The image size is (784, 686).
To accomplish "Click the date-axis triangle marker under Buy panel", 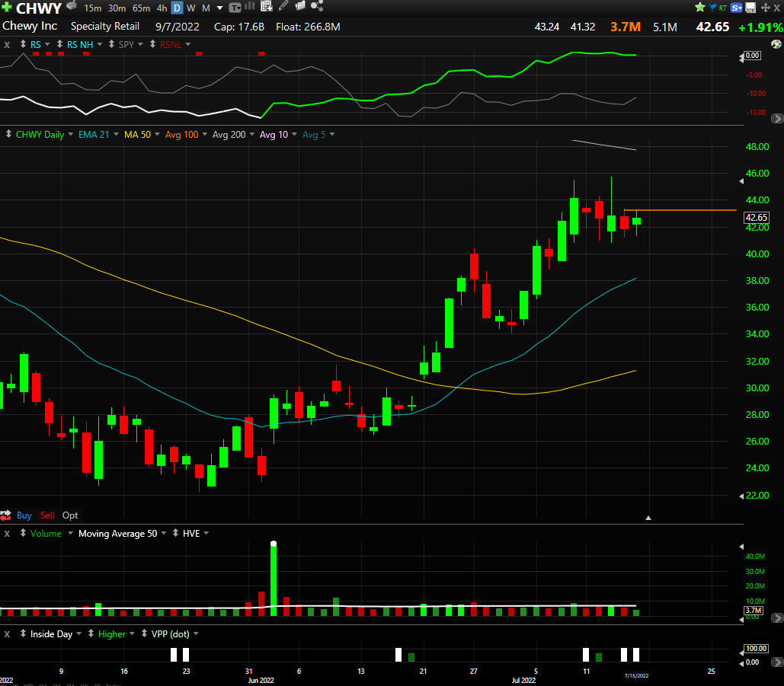I will click(648, 518).
